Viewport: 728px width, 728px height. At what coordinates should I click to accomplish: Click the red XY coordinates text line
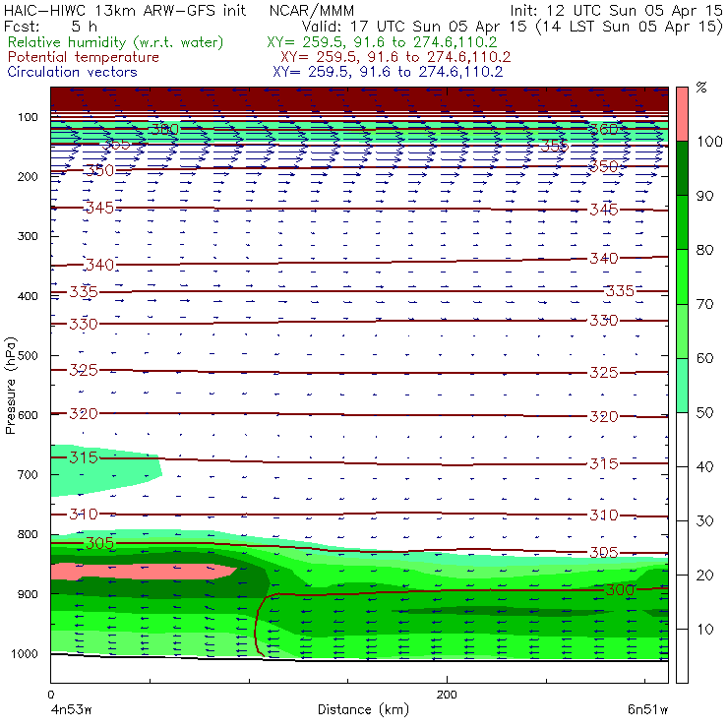tap(395, 57)
